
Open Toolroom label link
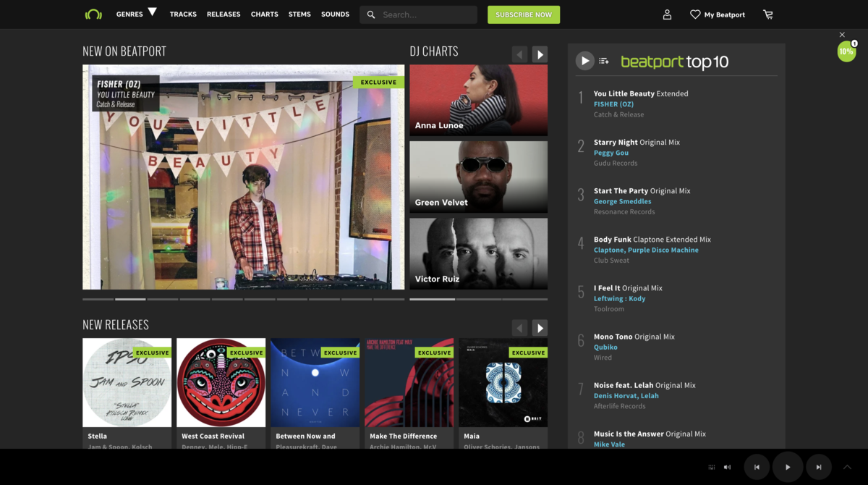click(x=609, y=308)
